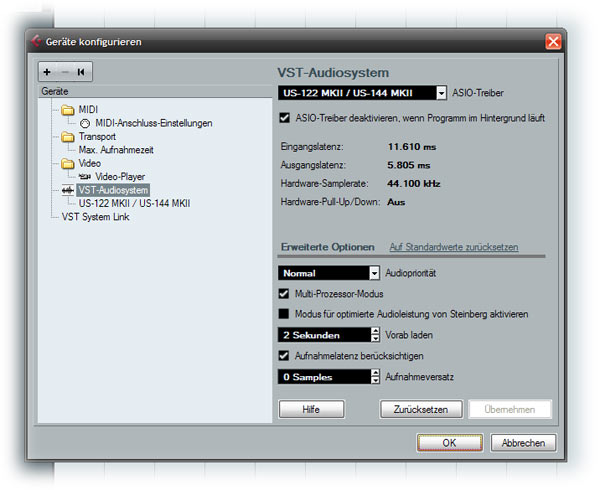Click the reset arrow icon beside minus
Viewport: 600px width, 490px height.
click(x=80, y=72)
